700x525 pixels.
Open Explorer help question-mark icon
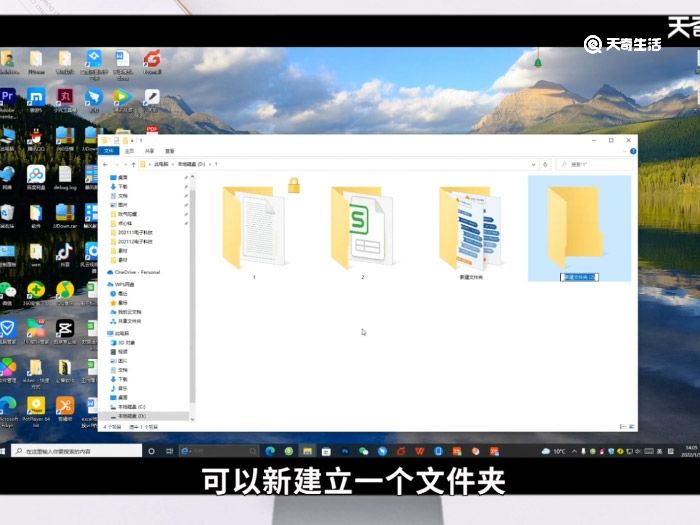633,151
